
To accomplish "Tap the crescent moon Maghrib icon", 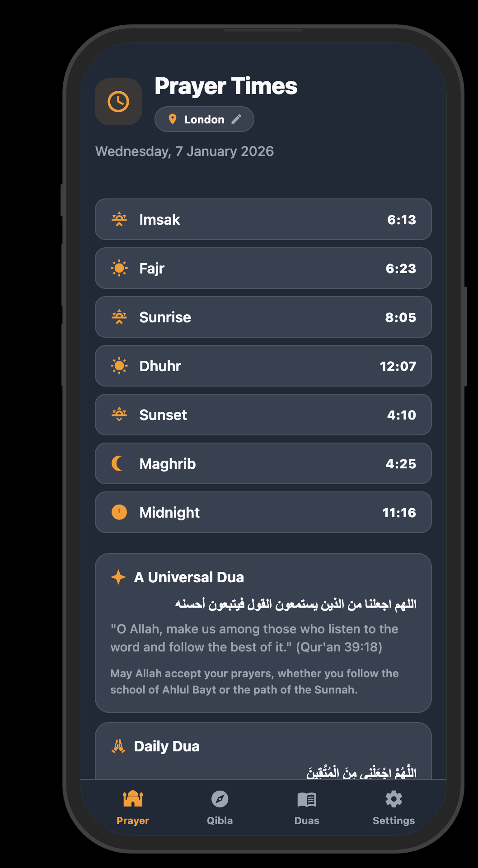I will point(118,463).
